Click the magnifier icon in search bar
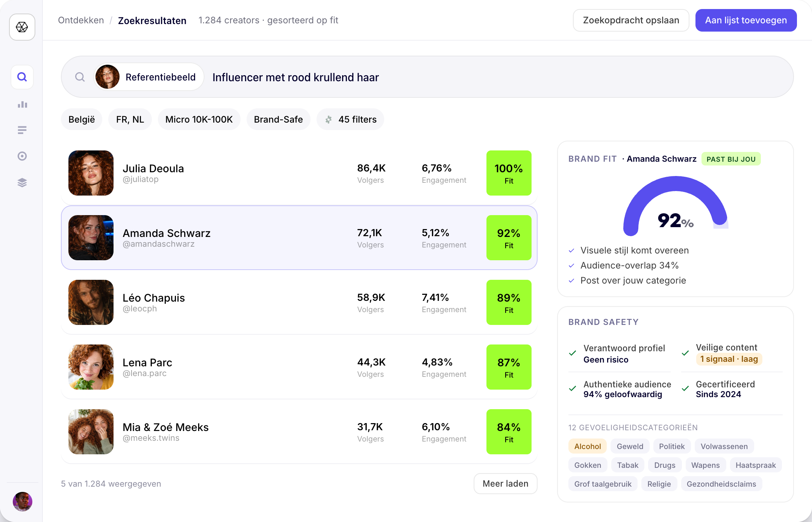This screenshot has height=522, width=812. point(80,77)
